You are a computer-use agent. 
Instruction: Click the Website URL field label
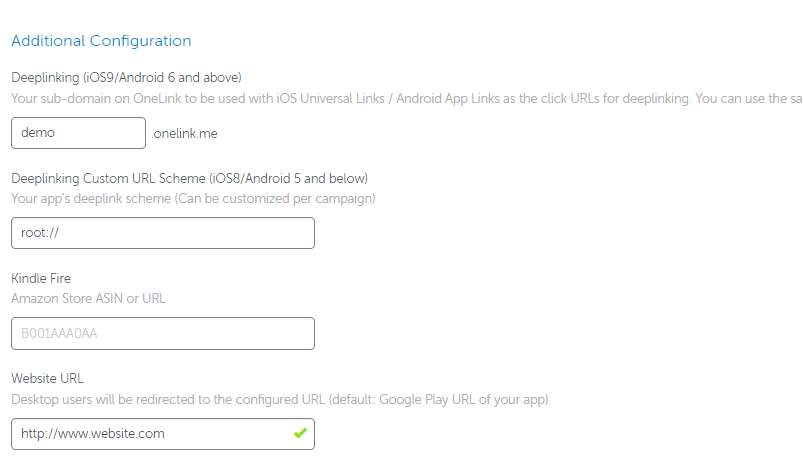point(47,379)
